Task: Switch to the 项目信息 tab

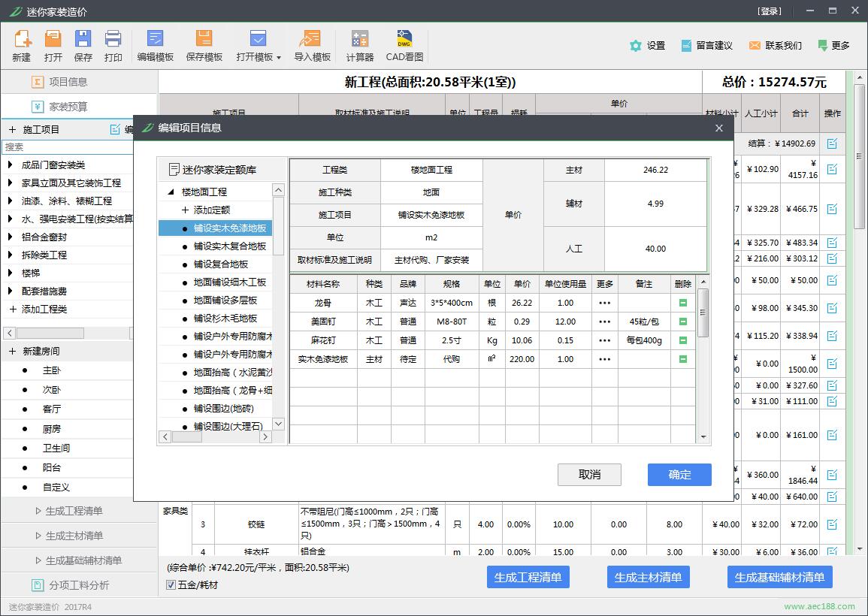Action: coord(68,82)
